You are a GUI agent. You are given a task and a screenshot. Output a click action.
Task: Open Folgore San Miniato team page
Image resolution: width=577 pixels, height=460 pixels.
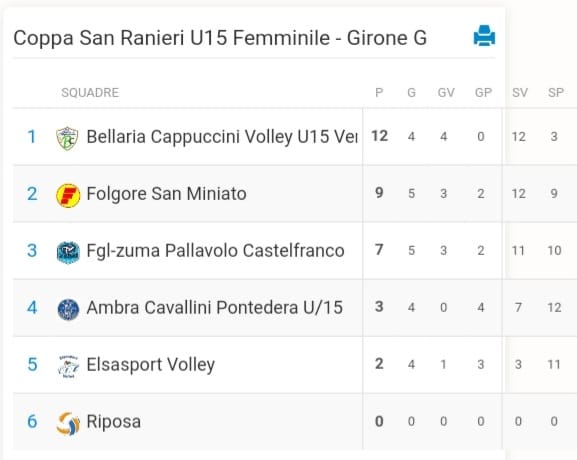pos(166,194)
